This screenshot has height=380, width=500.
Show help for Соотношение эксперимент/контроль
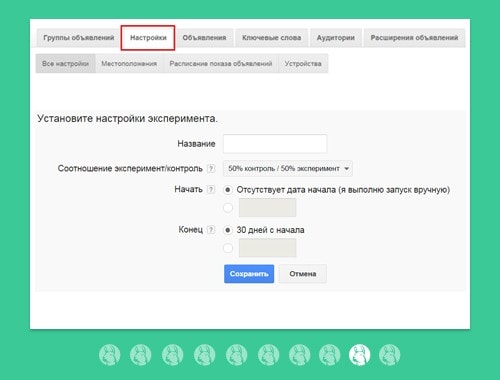point(211,168)
